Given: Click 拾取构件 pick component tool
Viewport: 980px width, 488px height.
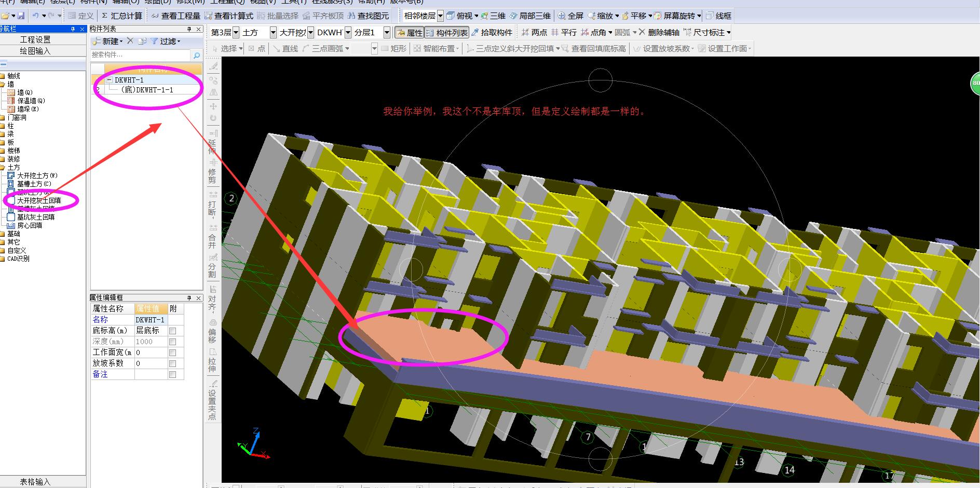Looking at the screenshot, I should [x=492, y=33].
